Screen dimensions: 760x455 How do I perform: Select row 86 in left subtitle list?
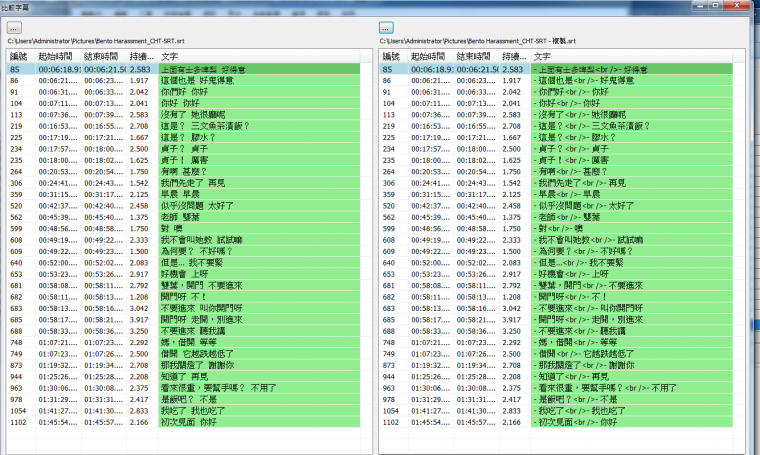(183, 80)
